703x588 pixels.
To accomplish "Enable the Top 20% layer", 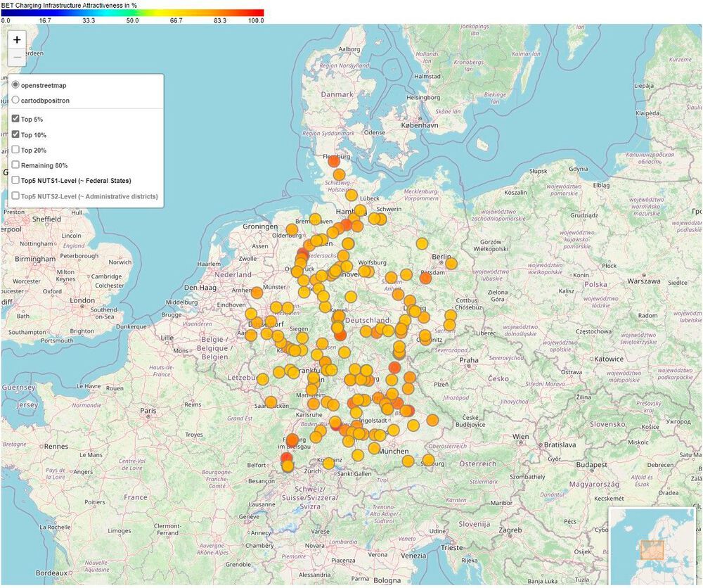I will (15, 150).
